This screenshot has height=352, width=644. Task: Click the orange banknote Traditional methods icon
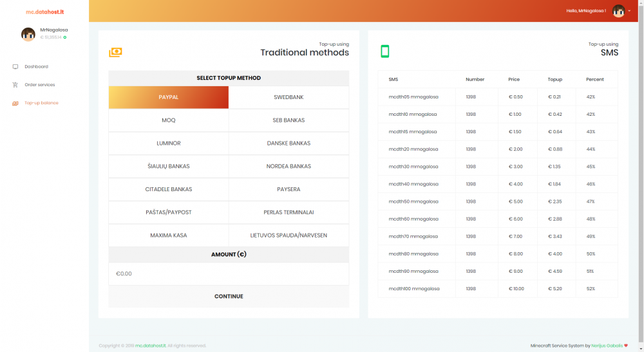point(115,52)
